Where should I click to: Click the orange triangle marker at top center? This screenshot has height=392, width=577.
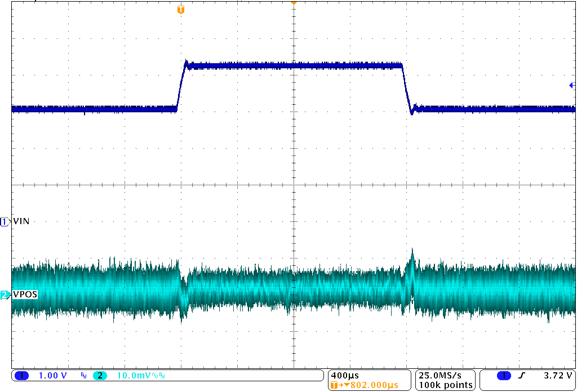(x=293, y=3)
